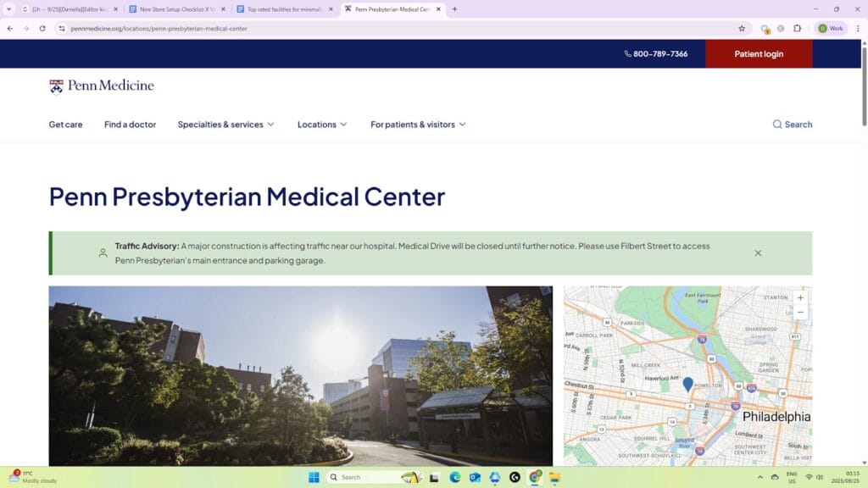Click the Penn Medicine logo
The height and width of the screenshot is (488, 868).
pos(102,86)
